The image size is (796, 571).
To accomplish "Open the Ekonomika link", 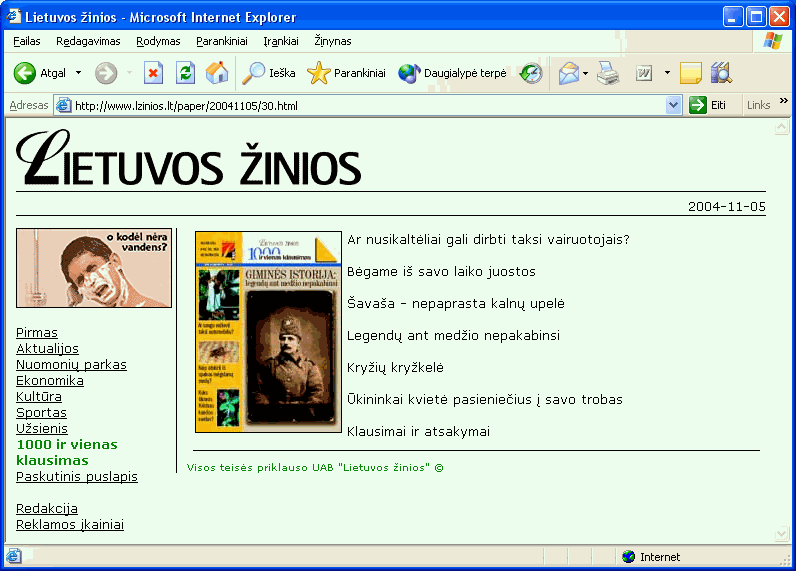I will [50, 381].
